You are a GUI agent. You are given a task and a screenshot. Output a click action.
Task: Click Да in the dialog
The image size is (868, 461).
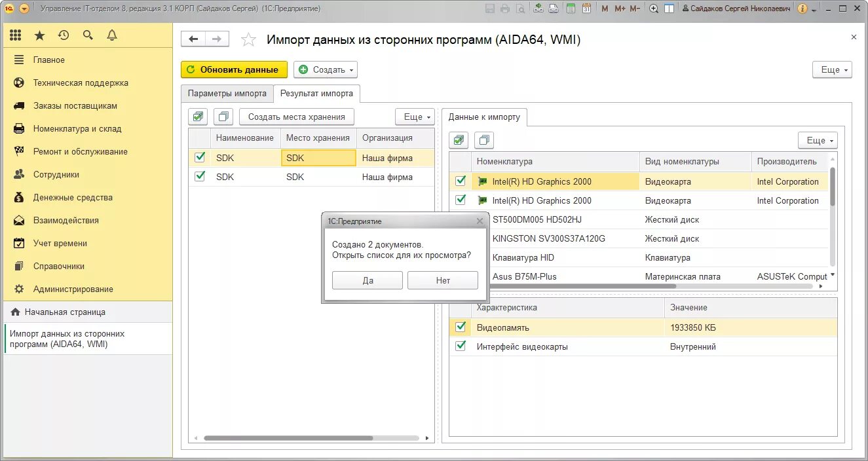coord(368,280)
